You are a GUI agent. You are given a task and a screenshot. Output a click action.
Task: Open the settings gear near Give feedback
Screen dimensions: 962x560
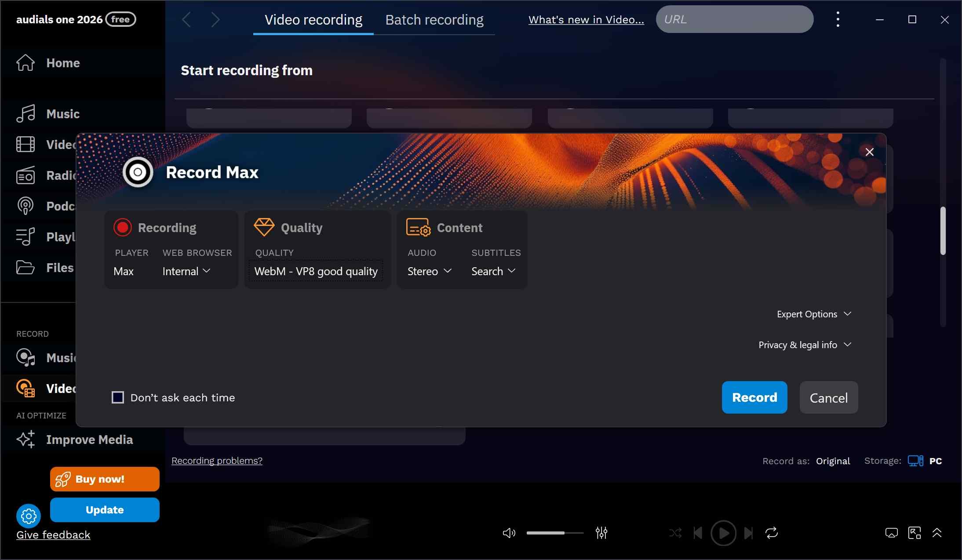click(x=28, y=516)
